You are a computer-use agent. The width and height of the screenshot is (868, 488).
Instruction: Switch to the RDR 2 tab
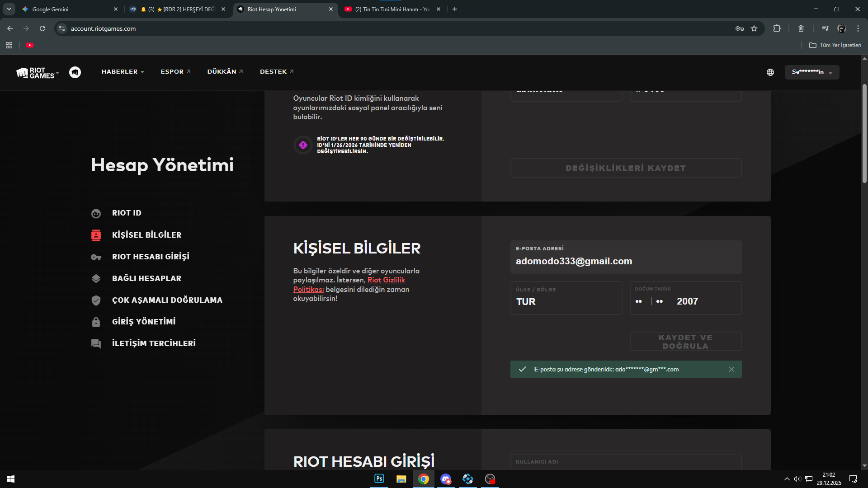pos(177,9)
